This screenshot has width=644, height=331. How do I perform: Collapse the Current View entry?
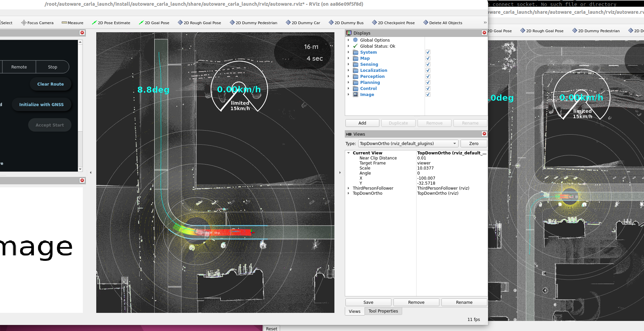(x=349, y=153)
